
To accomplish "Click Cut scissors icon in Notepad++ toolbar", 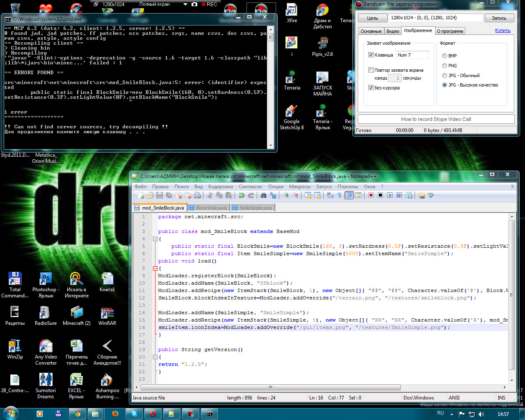I will click(210, 196).
